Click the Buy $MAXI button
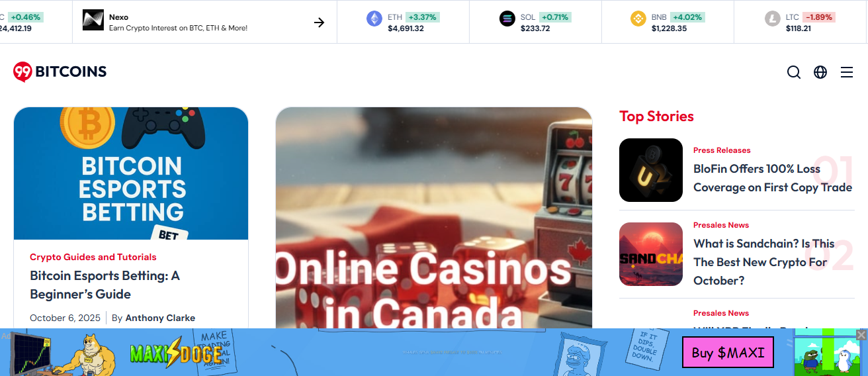Image resolution: width=868 pixels, height=376 pixels. (x=728, y=352)
